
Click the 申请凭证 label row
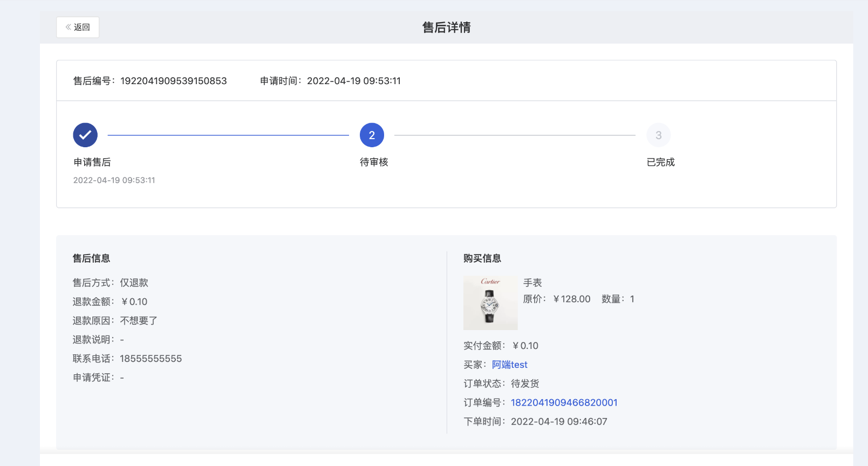[98, 378]
